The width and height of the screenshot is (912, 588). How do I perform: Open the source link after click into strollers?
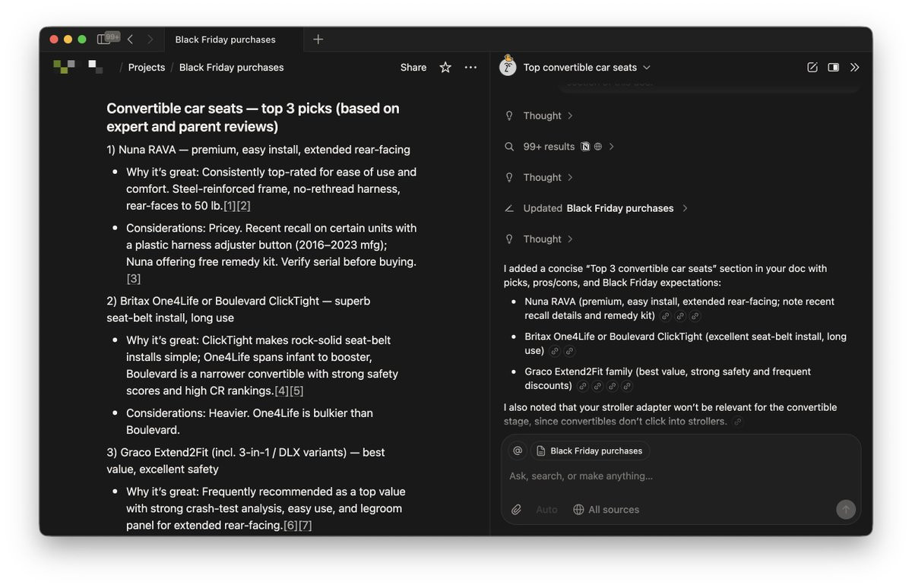(737, 422)
